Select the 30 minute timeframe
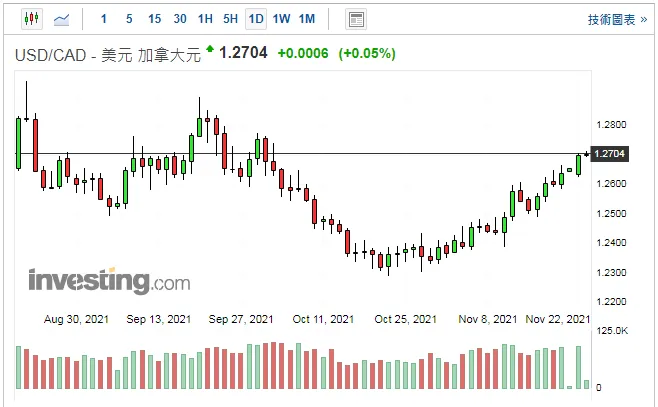The height and width of the screenshot is (407, 658). [180, 19]
